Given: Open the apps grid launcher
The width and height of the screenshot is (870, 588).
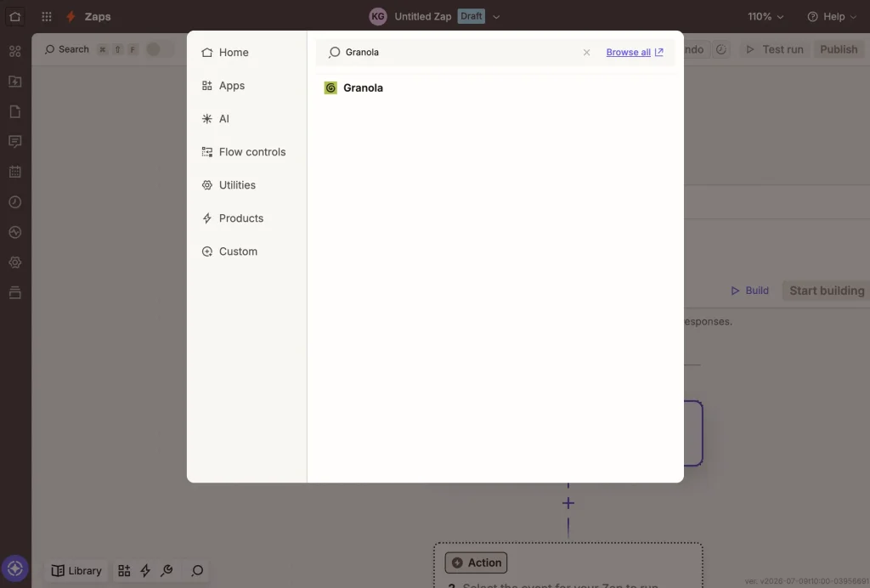Looking at the screenshot, I should 47,17.
